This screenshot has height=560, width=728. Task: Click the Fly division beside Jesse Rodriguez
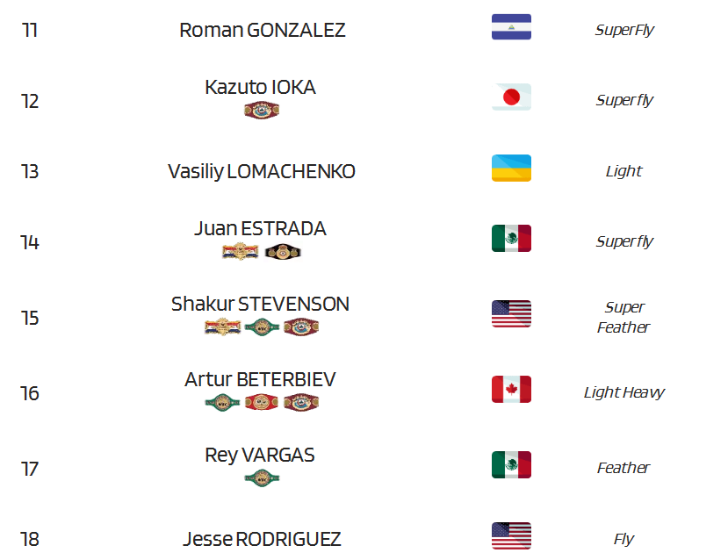[x=623, y=539]
